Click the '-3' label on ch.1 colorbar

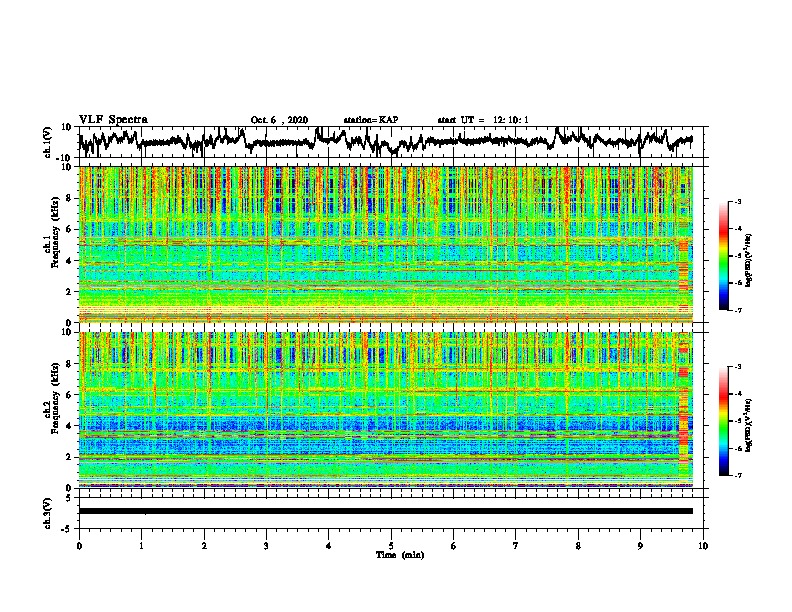[x=737, y=201]
